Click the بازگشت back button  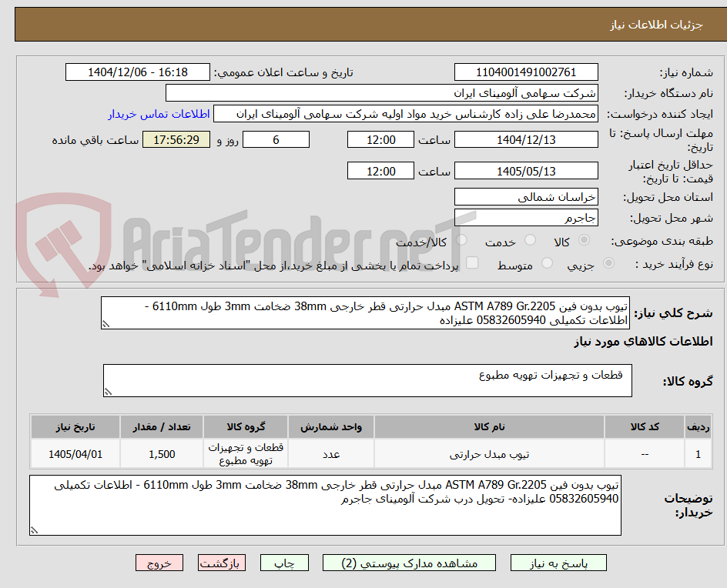click(222, 563)
